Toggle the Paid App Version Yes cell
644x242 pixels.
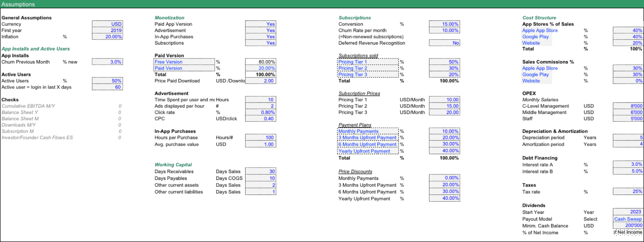click(x=260, y=24)
